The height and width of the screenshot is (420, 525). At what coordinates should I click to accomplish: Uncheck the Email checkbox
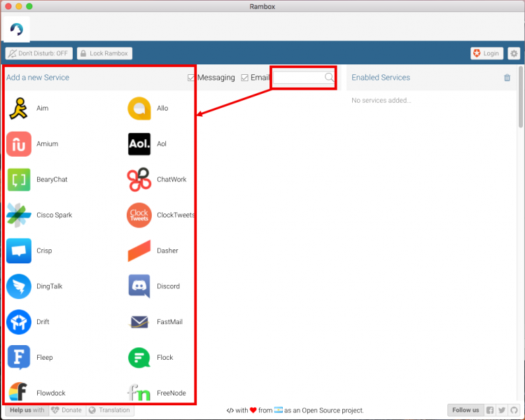[245, 78]
